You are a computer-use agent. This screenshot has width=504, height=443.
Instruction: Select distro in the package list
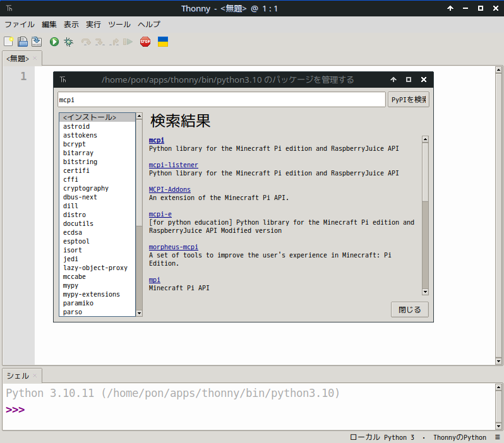point(97,215)
